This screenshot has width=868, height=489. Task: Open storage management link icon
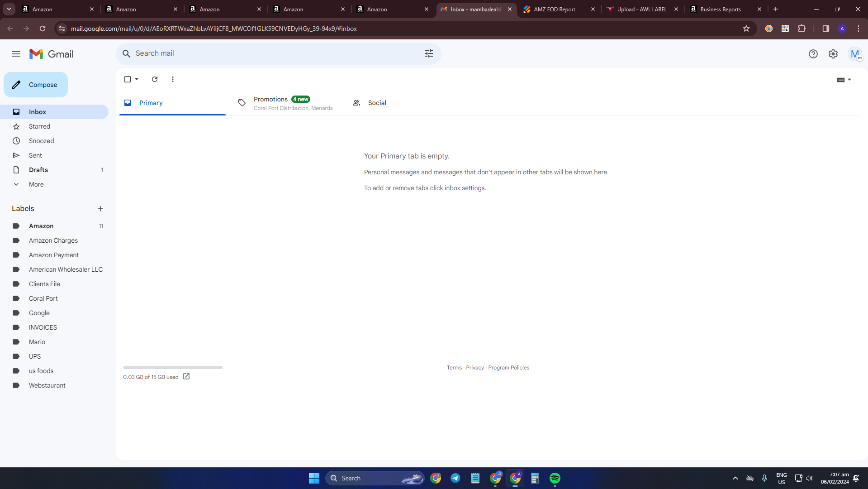[x=186, y=377]
